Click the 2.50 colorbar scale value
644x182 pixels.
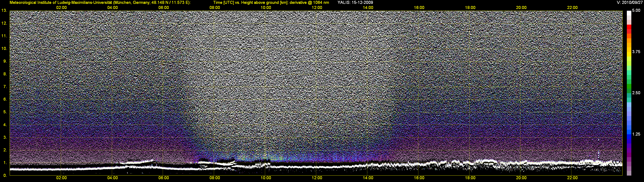(636, 93)
